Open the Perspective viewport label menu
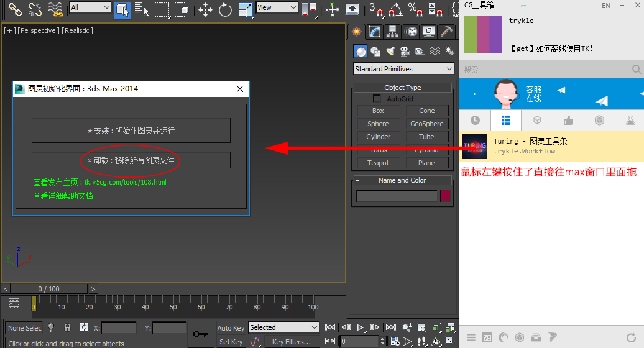 tap(38, 31)
